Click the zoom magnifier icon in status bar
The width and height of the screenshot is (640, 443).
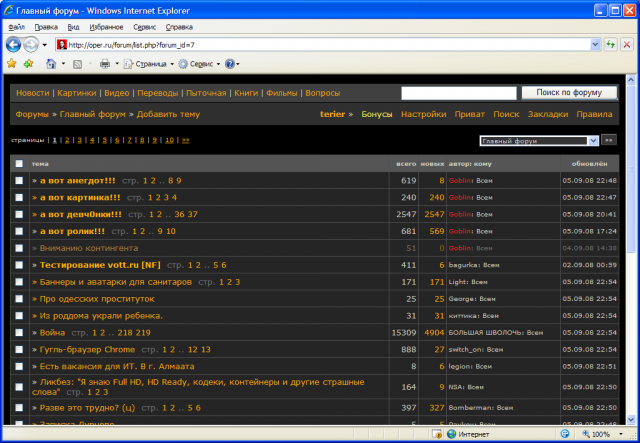586,434
